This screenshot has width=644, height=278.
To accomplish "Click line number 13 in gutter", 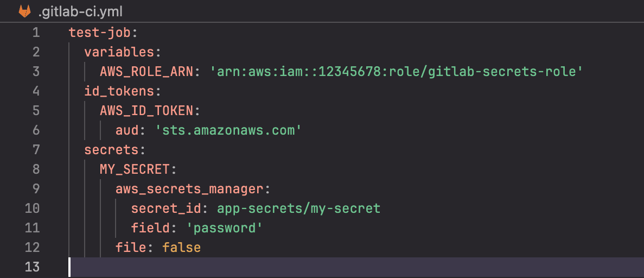I will pyautogui.click(x=32, y=267).
